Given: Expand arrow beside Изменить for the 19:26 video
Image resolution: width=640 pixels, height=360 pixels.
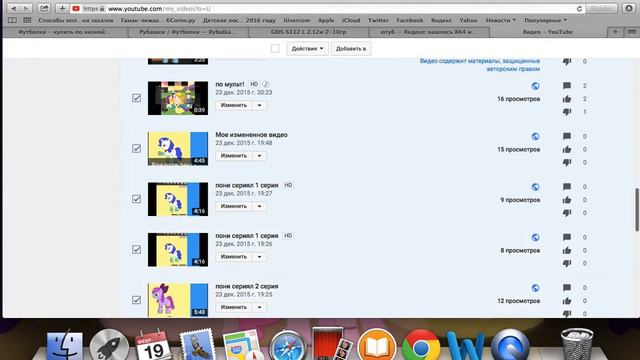Looking at the screenshot, I should 260,257.
